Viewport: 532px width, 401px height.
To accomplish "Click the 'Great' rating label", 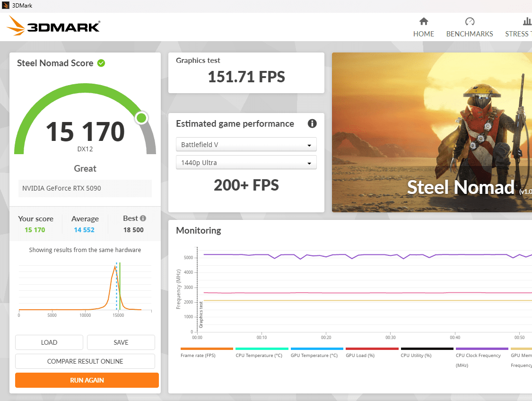I will point(85,169).
